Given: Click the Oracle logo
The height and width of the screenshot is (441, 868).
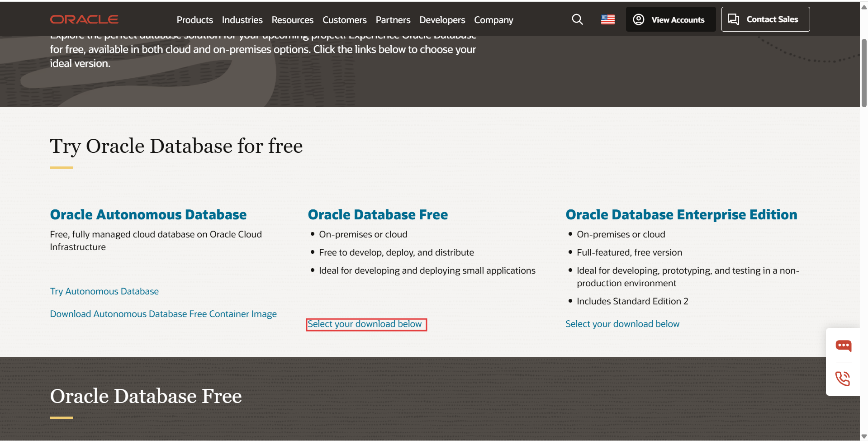Looking at the screenshot, I should pos(84,19).
